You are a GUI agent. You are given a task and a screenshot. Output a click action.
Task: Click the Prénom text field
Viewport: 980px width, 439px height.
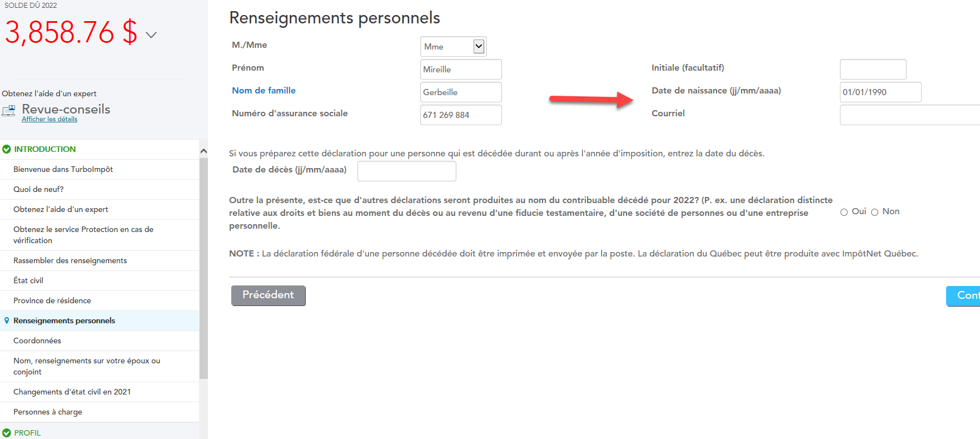pyautogui.click(x=460, y=70)
